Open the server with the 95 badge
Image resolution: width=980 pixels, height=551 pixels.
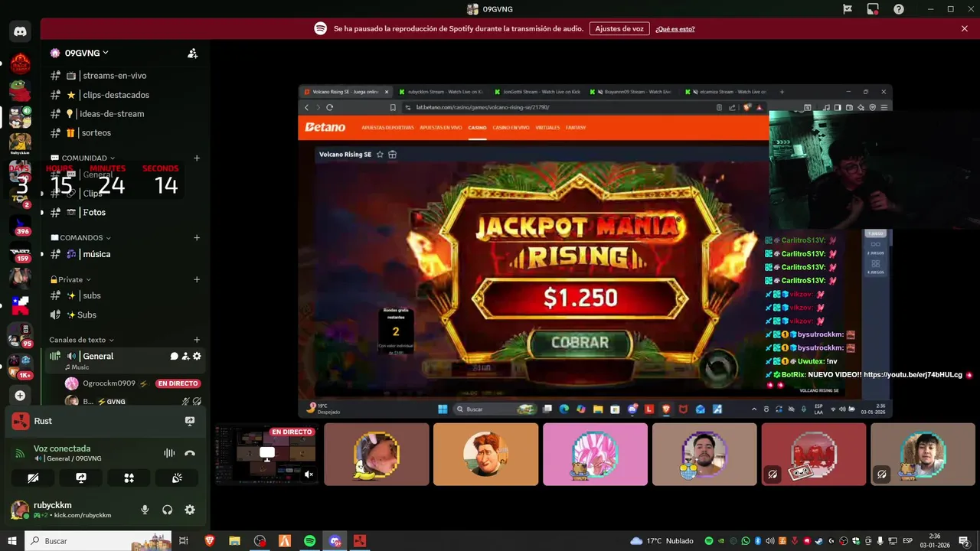coord(20,335)
